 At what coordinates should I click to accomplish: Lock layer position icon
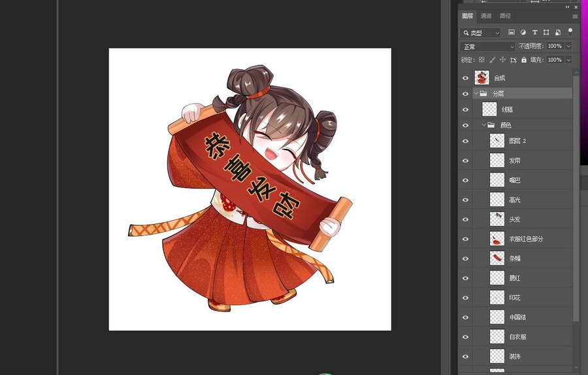coord(503,59)
